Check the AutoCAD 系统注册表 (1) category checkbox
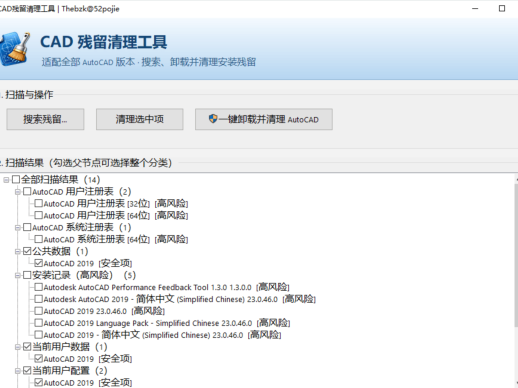This screenshot has width=518, height=388. pyautogui.click(x=27, y=227)
